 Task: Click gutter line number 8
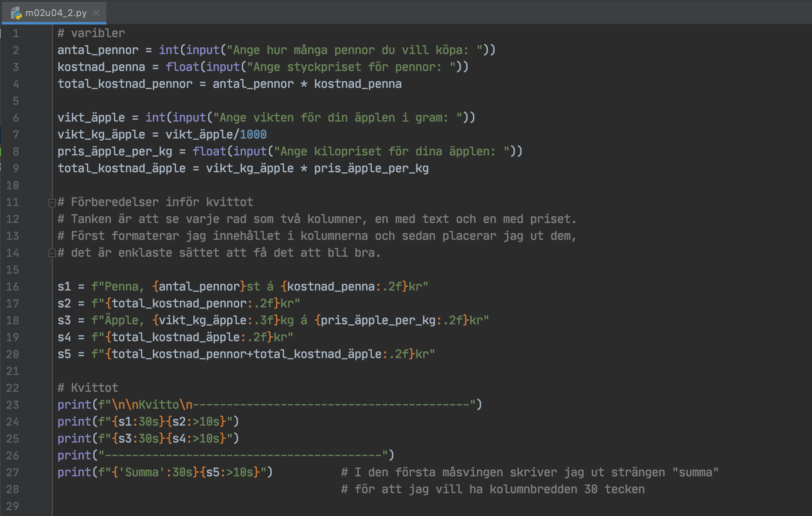click(16, 152)
